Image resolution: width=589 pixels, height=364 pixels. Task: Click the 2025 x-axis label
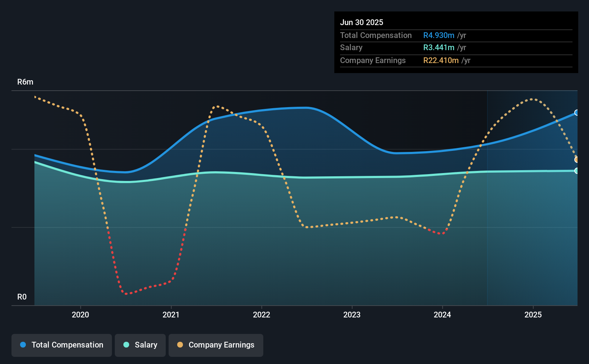point(533,315)
